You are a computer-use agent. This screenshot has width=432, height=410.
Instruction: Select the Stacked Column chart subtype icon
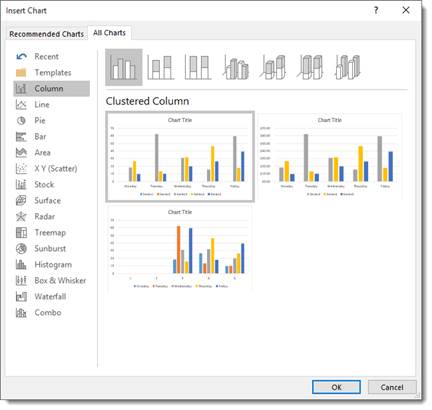[x=161, y=67]
